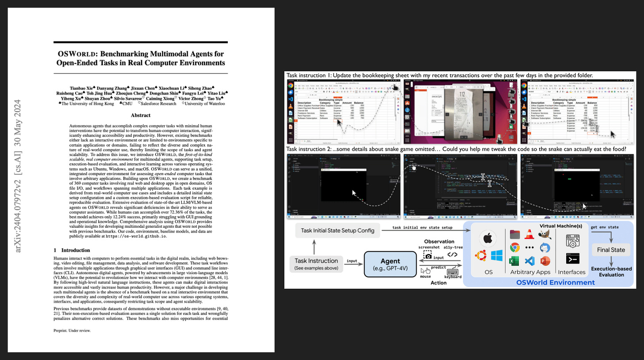Click the three-dots ellipsis among the app icons
This screenshot has height=360, width=644.
point(529,248)
